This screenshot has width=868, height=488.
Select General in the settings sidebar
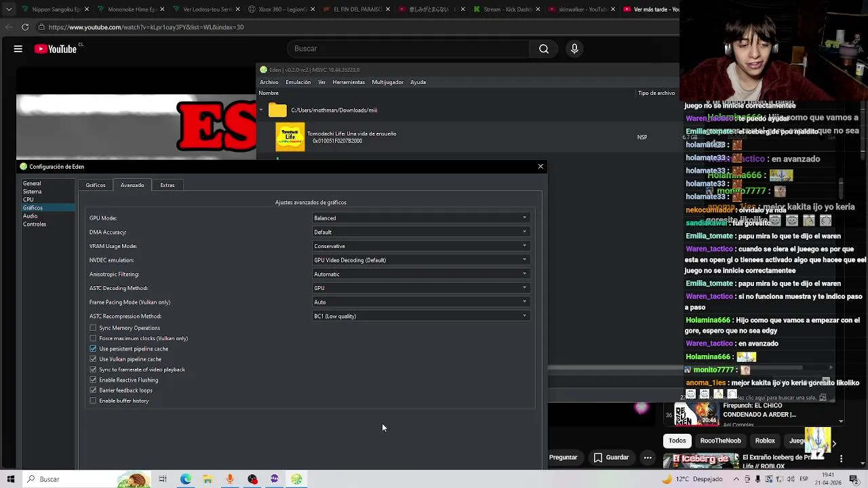[x=47, y=184]
